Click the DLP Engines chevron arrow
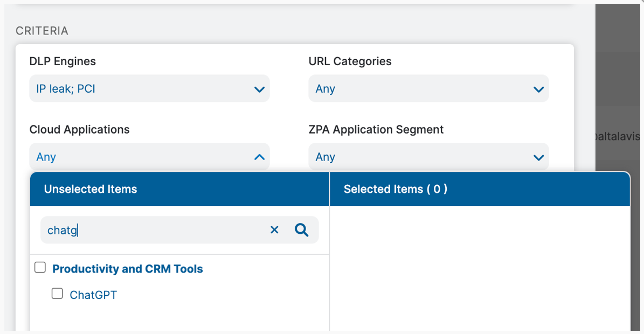 click(259, 89)
